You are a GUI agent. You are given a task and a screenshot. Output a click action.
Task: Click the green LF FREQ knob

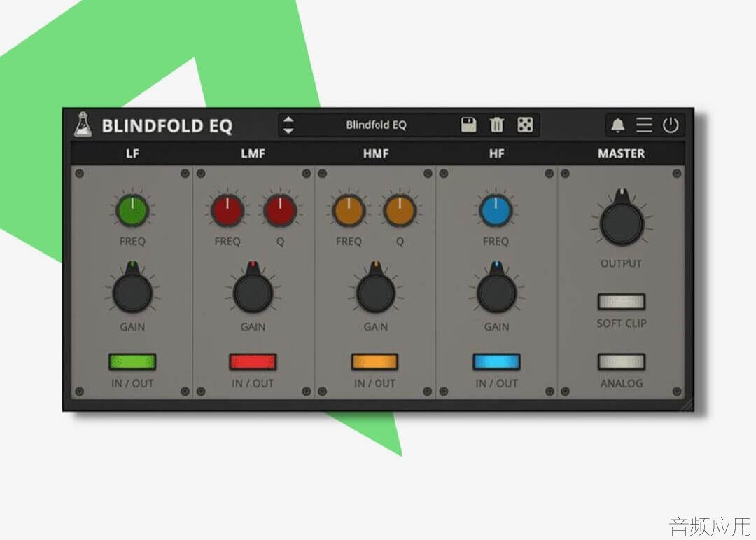coord(132,210)
